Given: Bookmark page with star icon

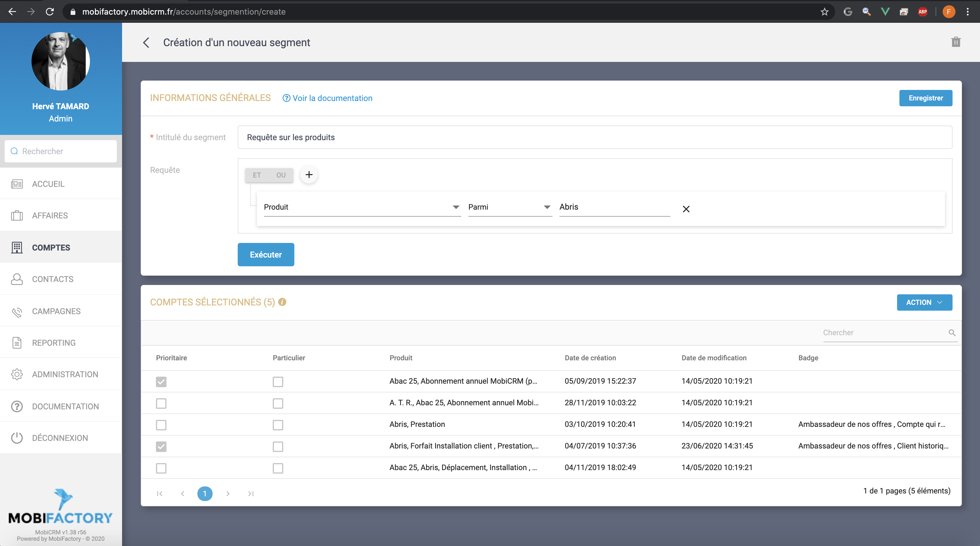Looking at the screenshot, I should click(x=824, y=12).
